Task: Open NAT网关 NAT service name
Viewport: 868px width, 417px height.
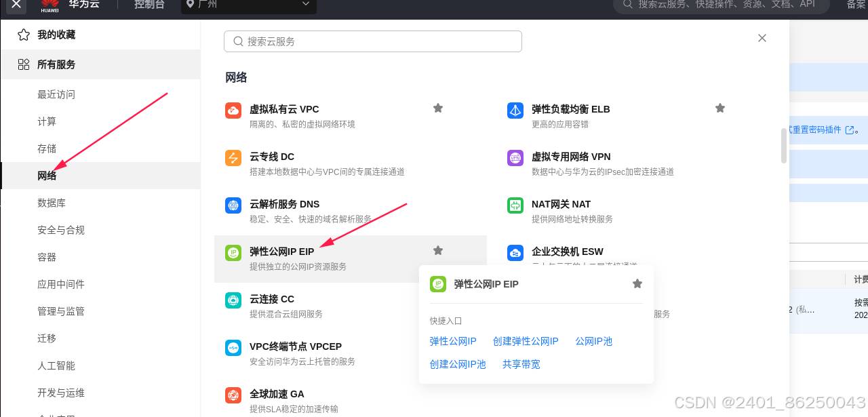Action: [561, 204]
